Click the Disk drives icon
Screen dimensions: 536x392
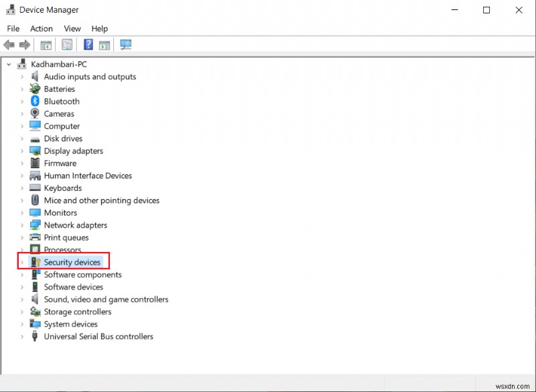pos(35,139)
